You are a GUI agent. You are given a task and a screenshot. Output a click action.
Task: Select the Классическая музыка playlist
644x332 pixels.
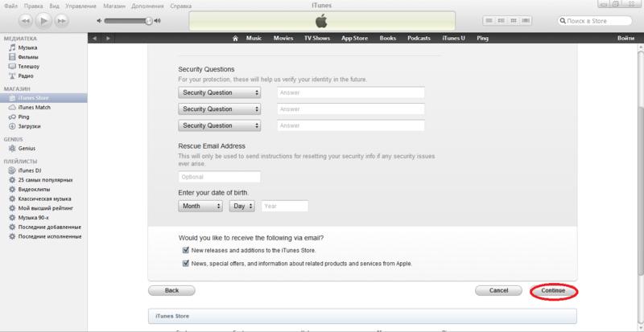43,199
